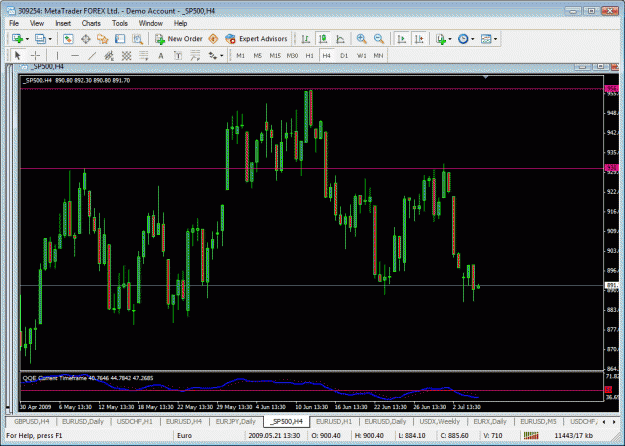Open the Help menu
The width and height of the screenshot is (625, 446).
[x=180, y=23]
